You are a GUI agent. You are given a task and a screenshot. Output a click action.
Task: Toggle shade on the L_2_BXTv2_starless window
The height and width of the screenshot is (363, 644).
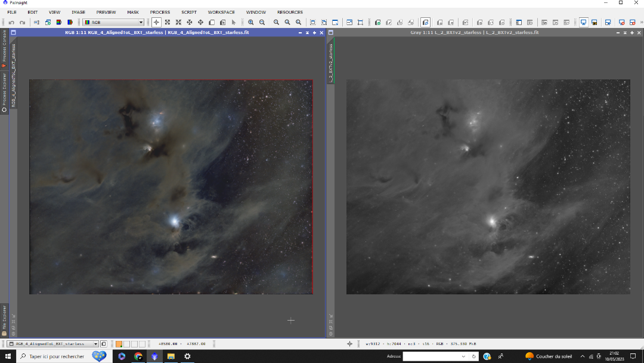click(624, 32)
